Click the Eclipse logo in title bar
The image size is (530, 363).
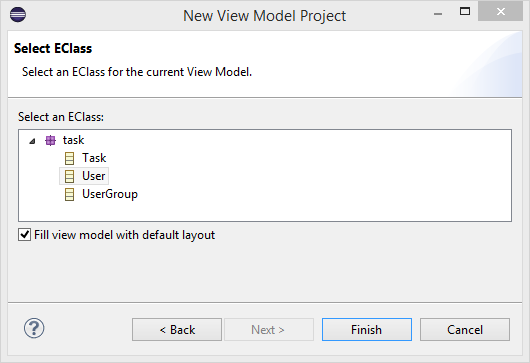[18, 15]
